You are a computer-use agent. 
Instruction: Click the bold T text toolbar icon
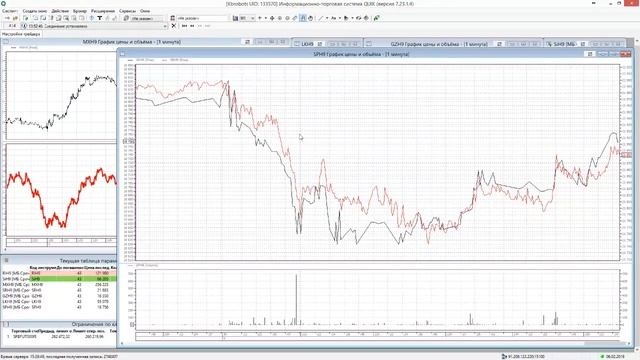99,18
